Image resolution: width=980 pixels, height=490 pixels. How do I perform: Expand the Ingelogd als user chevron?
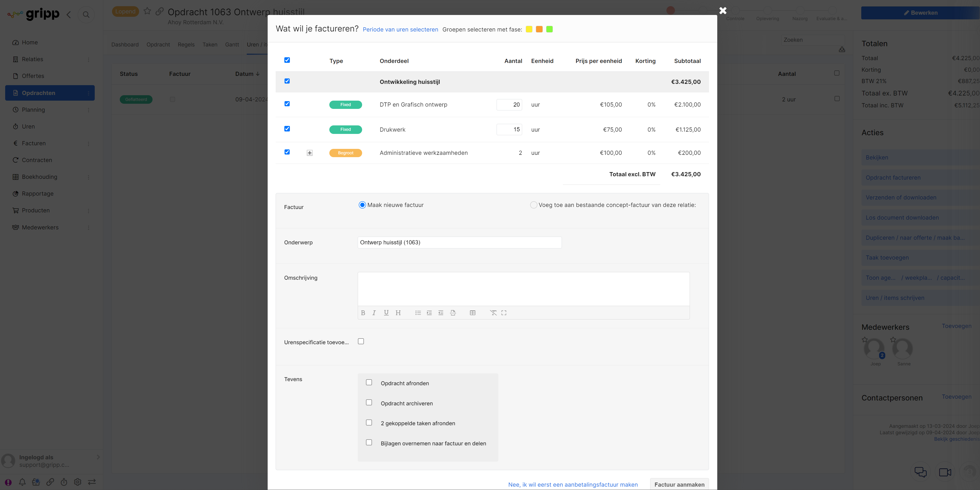tap(98, 457)
